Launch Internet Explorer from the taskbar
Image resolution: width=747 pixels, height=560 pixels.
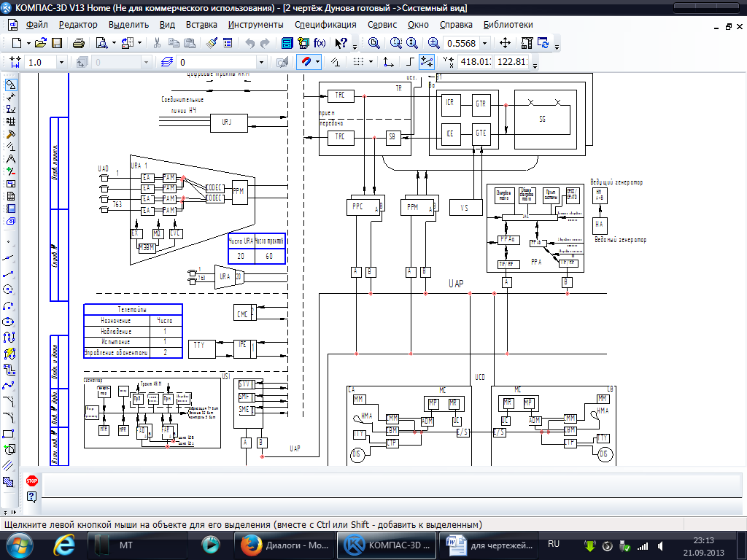coord(63,545)
